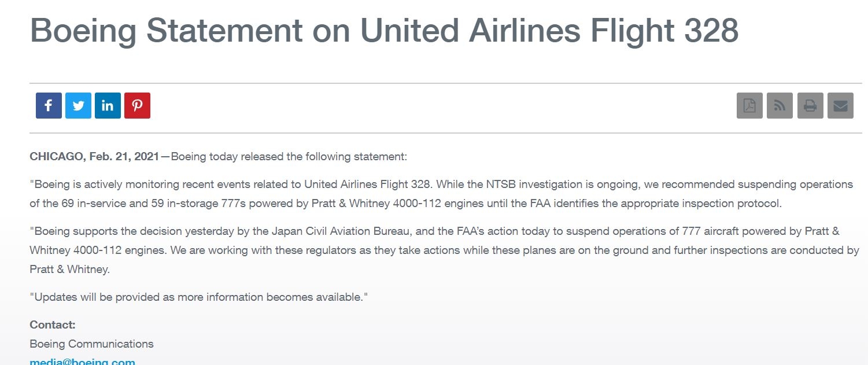Image resolution: width=868 pixels, height=365 pixels.
Task: Pin the statement to Pinterest
Action: [x=137, y=106]
